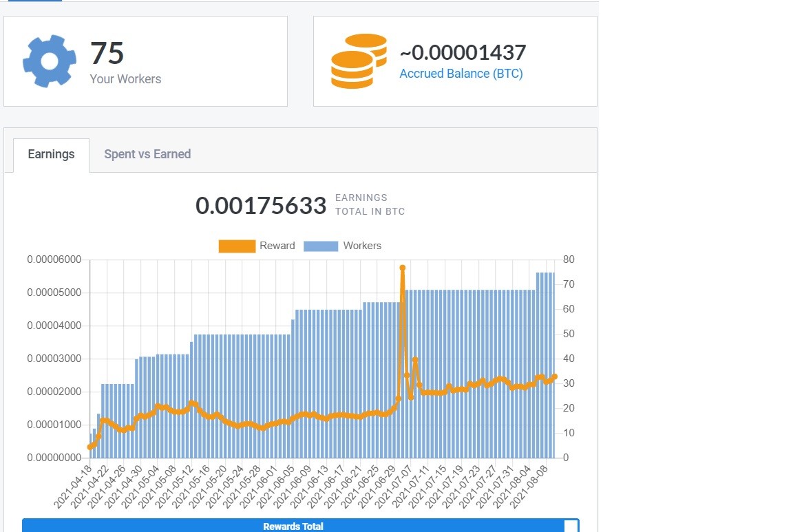Select the Earnings tab
Screen dimensions: 793x532
51,155
